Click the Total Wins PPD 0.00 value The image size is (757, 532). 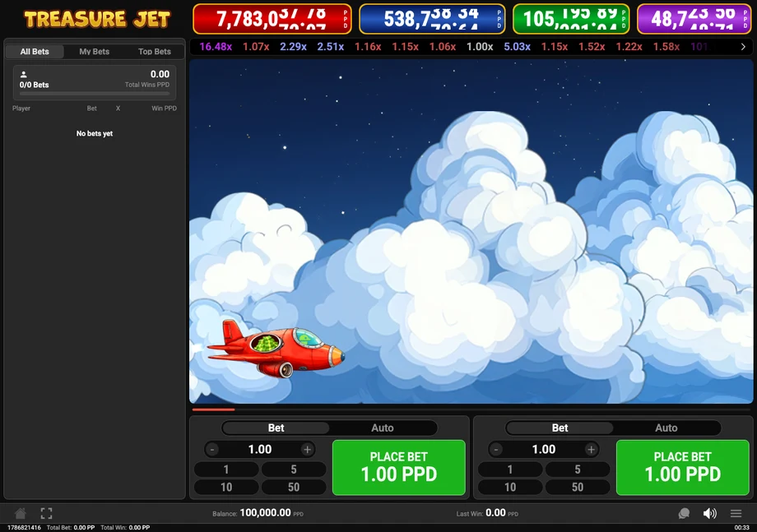pos(160,74)
